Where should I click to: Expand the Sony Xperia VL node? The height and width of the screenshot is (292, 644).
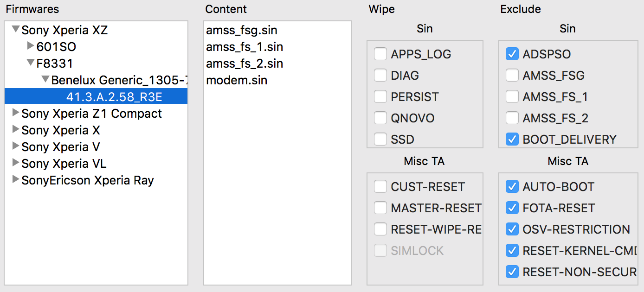[x=16, y=163]
